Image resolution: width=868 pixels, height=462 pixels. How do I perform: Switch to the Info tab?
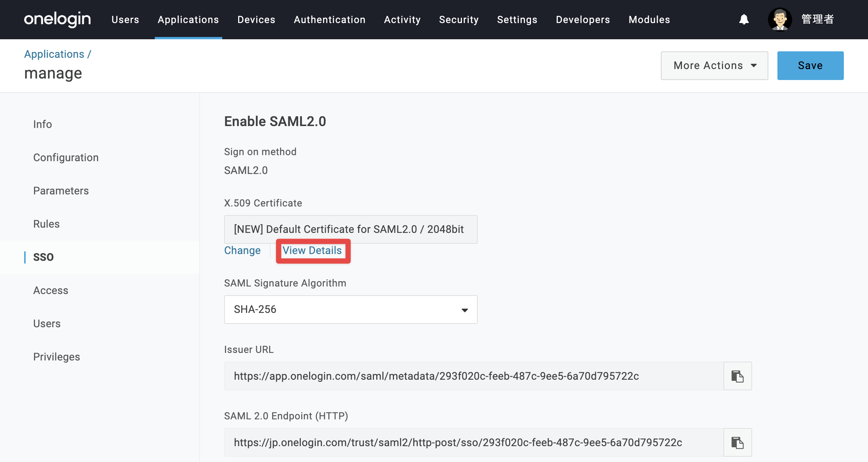43,124
